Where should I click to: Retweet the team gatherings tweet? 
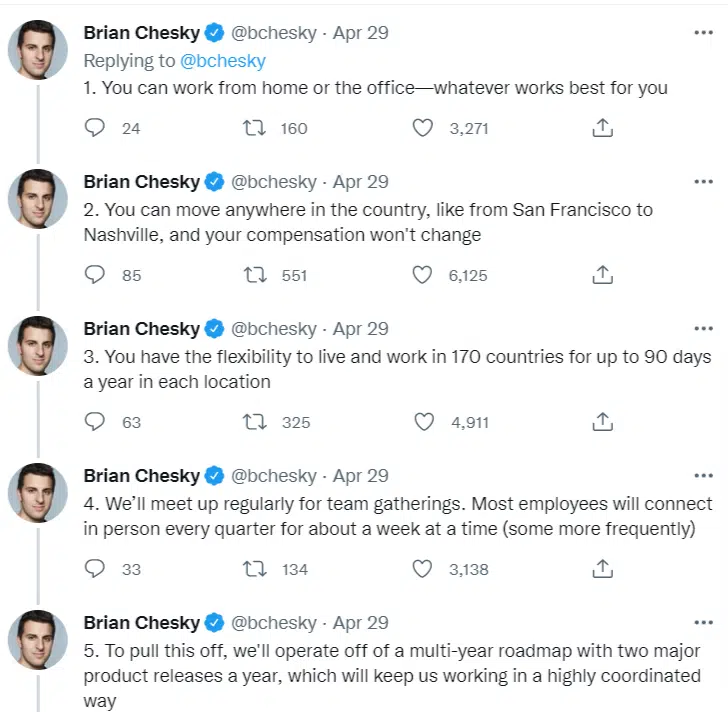(255, 569)
